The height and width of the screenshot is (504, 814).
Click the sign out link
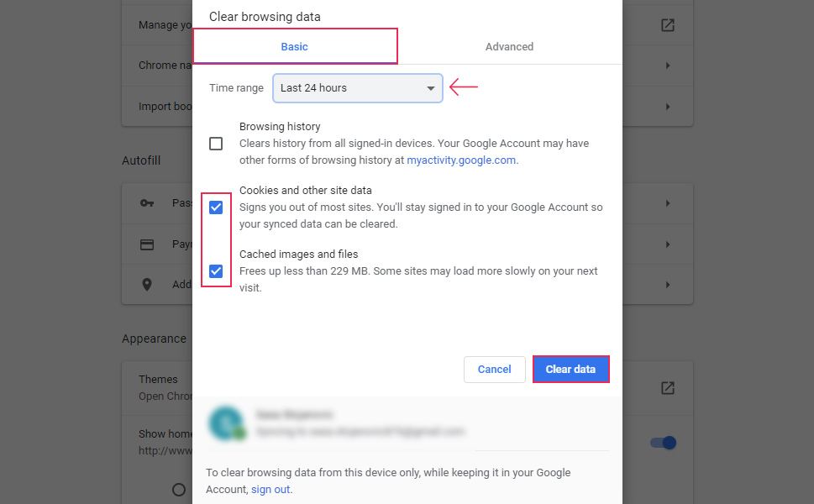[x=270, y=490]
